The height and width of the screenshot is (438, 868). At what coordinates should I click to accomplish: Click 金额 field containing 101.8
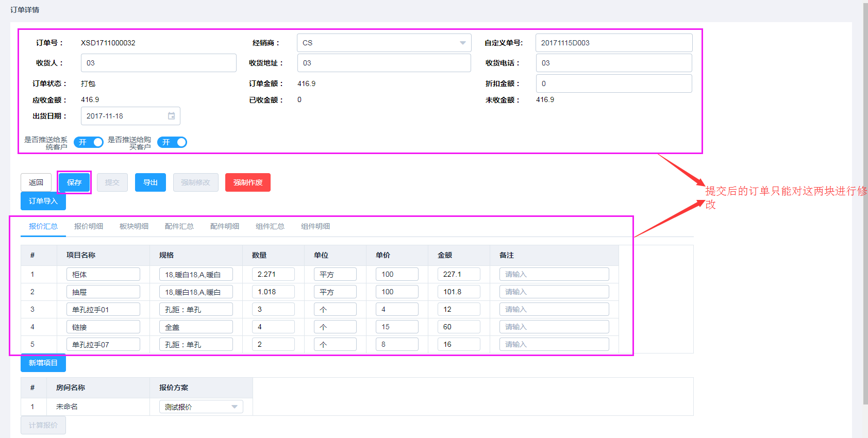click(x=459, y=292)
